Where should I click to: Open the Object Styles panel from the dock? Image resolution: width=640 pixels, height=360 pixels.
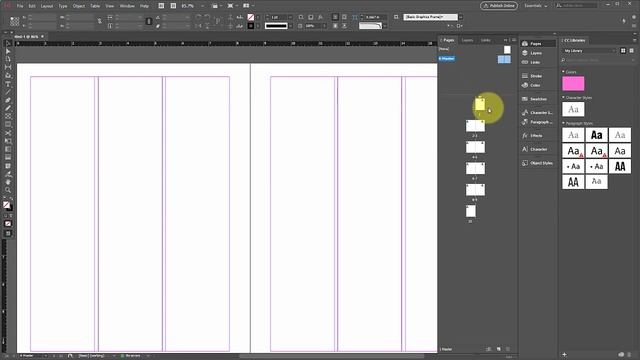(538, 163)
